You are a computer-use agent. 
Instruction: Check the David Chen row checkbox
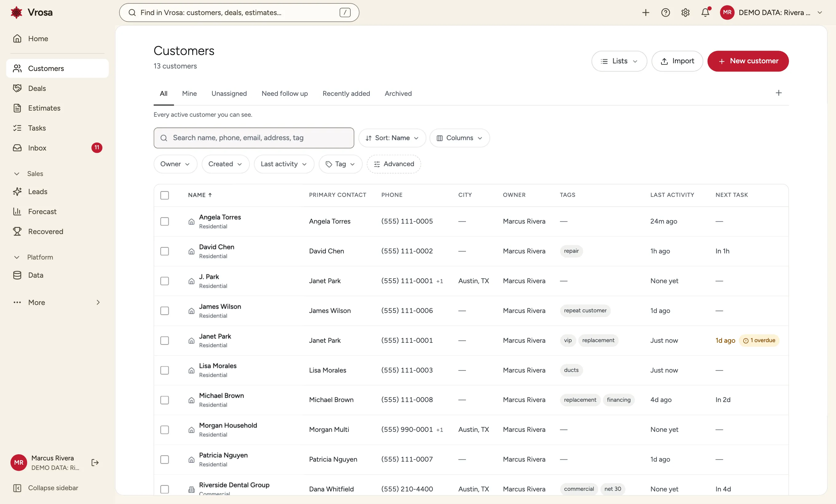[164, 251]
